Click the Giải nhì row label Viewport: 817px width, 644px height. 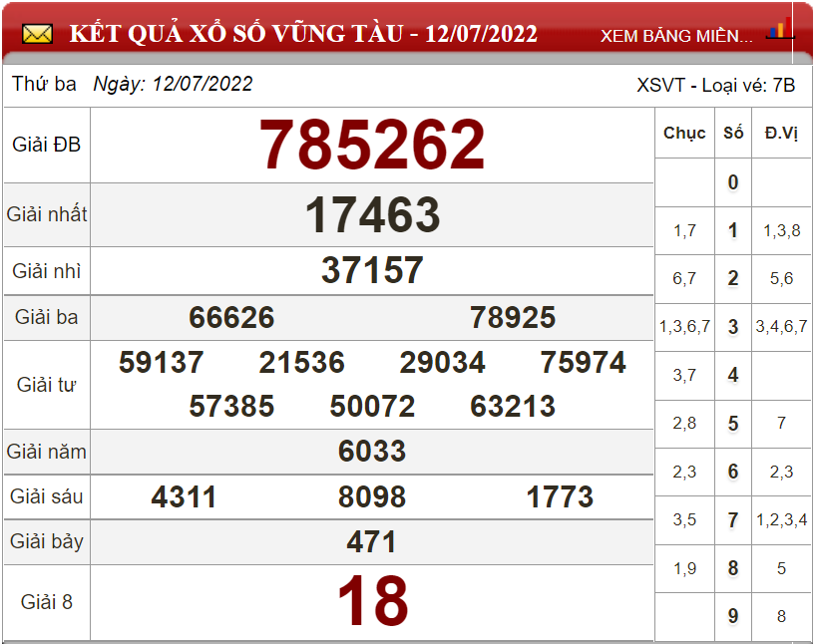click(x=46, y=271)
